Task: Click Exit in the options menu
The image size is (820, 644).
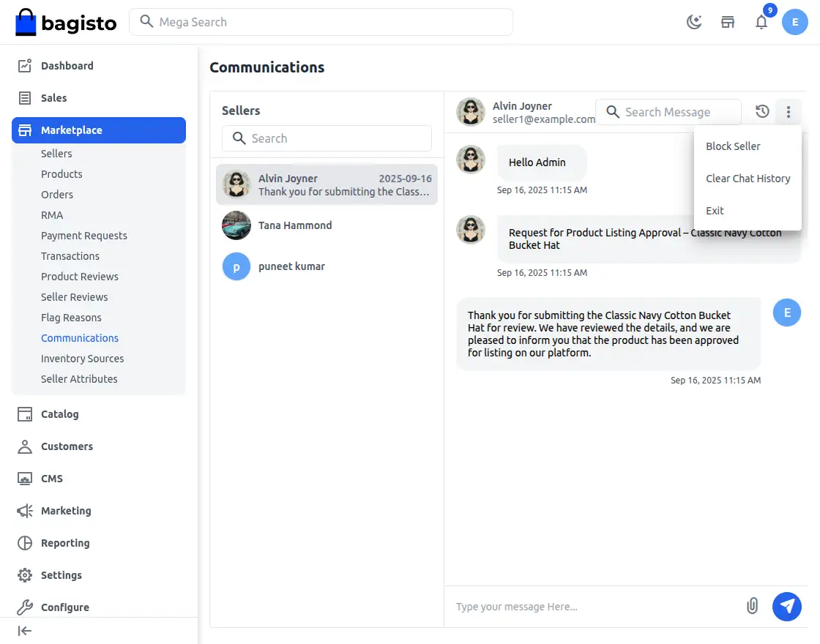Action: [715, 211]
